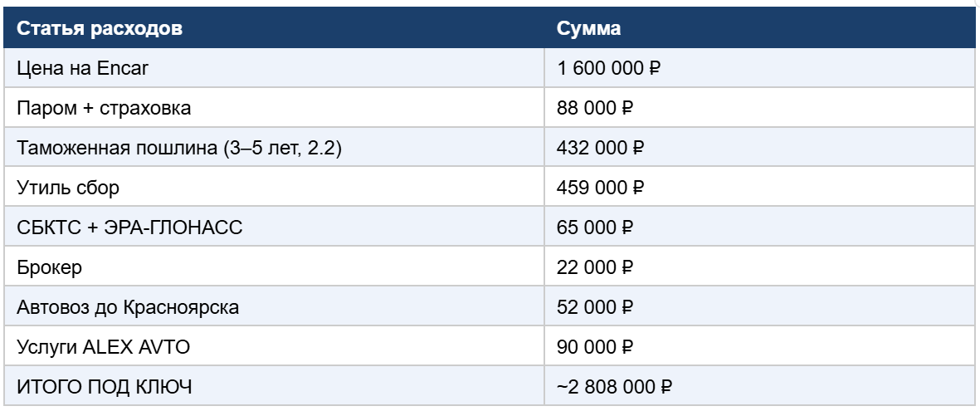Viewport: 980px width, 411px height.
Task: Click the 22 000 ₽ broker amount
Action: coord(594,267)
